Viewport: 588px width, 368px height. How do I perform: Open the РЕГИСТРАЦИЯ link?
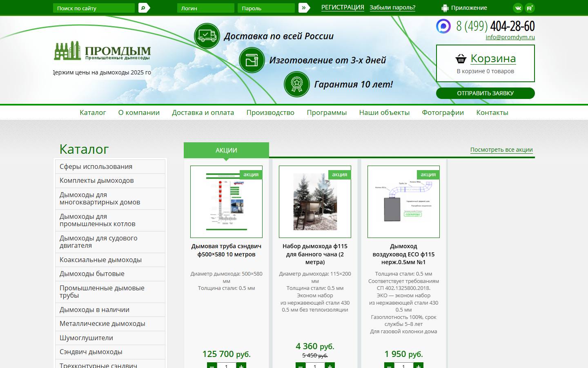pyautogui.click(x=343, y=7)
